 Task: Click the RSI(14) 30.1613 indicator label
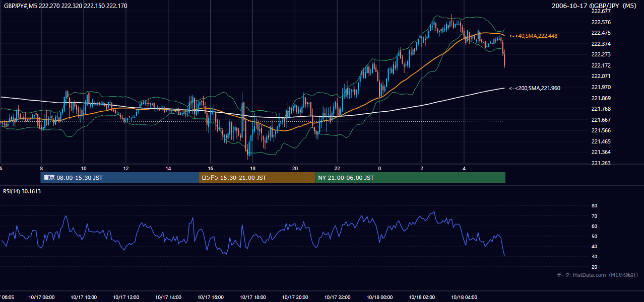(x=22, y=191)
